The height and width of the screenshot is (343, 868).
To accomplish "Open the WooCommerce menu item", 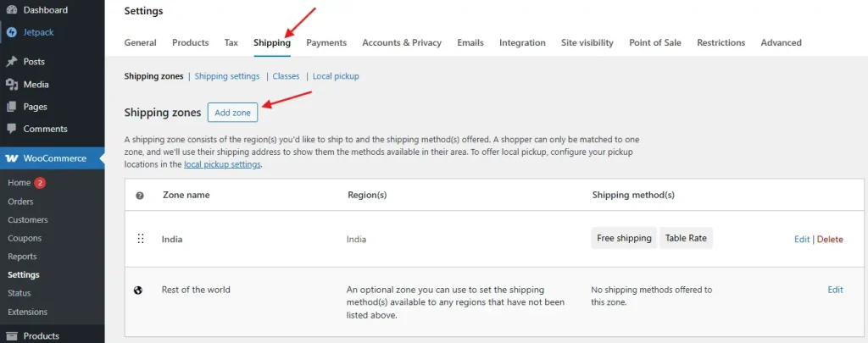I will click(x=52, y=158).
